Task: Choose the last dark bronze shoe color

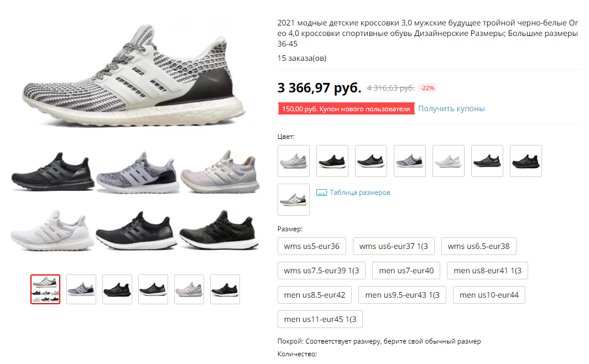Action: click(x=525, y=161)
